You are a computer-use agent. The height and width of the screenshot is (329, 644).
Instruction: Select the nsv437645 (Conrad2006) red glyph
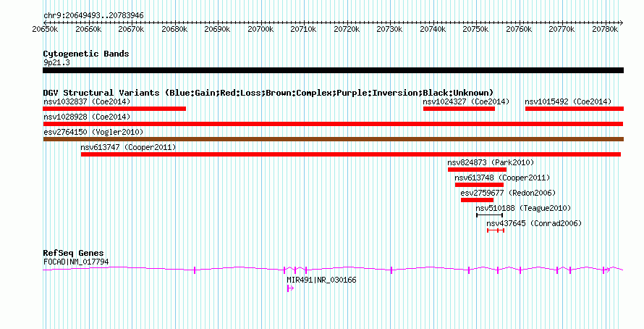pyautogui.click(x=496, y=230)
